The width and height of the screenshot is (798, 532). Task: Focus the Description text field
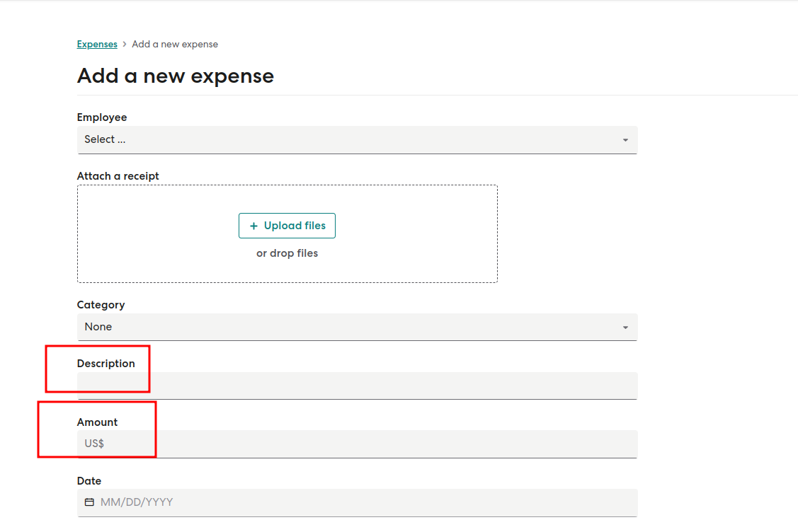358,386
